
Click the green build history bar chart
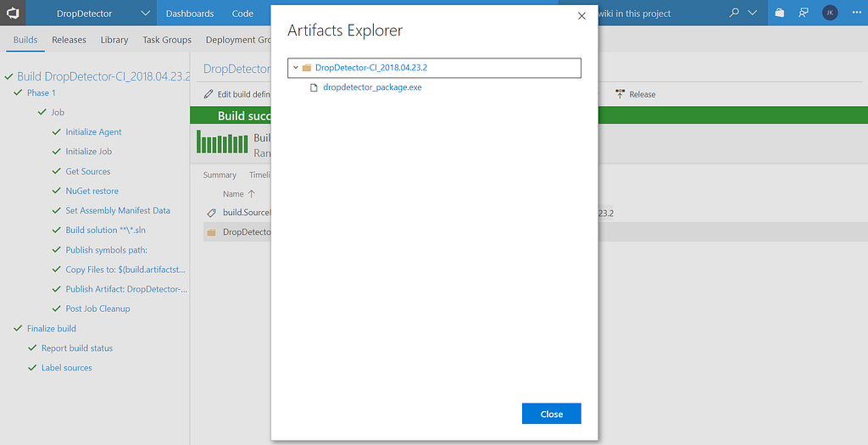222,143
